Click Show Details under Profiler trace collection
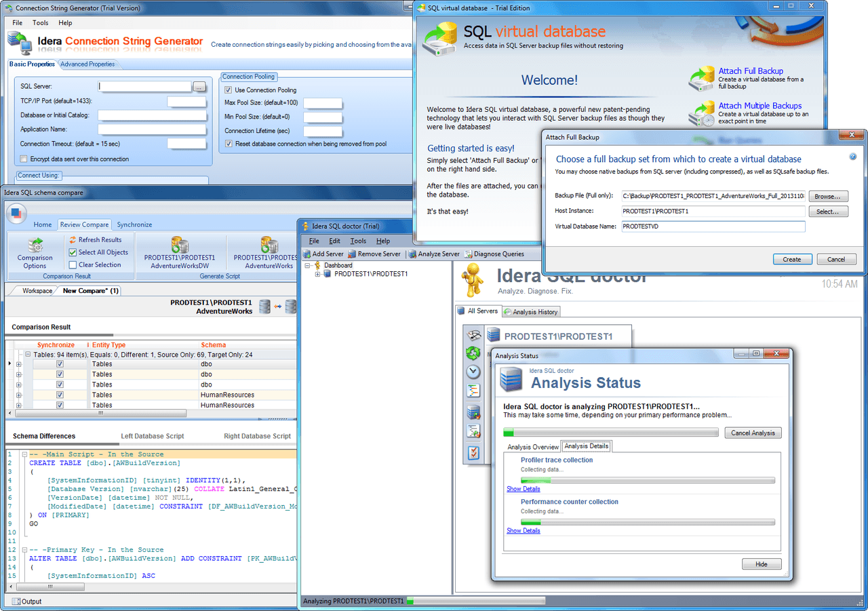This screenshot has width=868, height=611. [524, 489]
